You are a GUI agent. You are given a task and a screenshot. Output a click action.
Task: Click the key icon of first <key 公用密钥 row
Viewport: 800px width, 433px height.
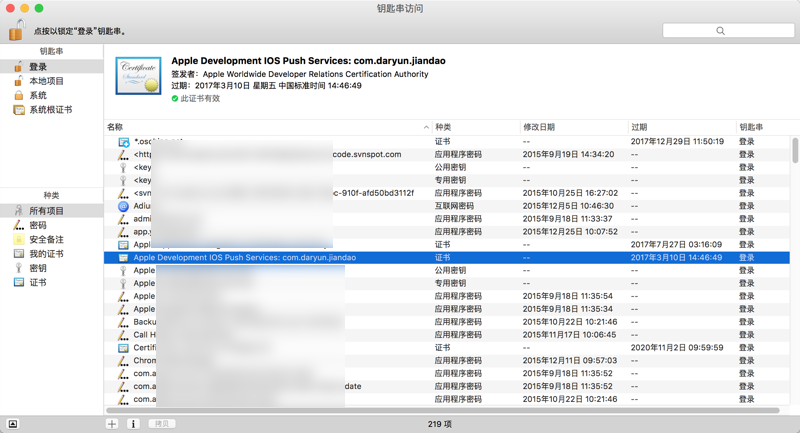point(123,167)
